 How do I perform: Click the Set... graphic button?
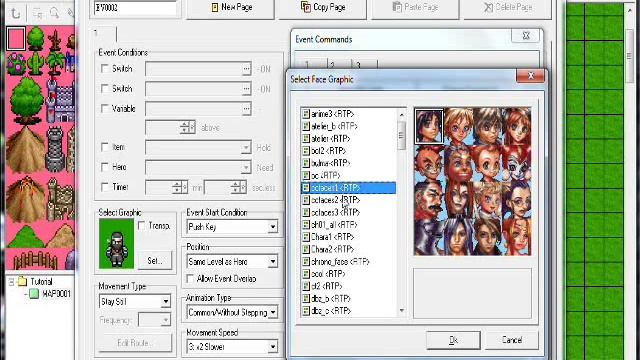pos(155,260)
